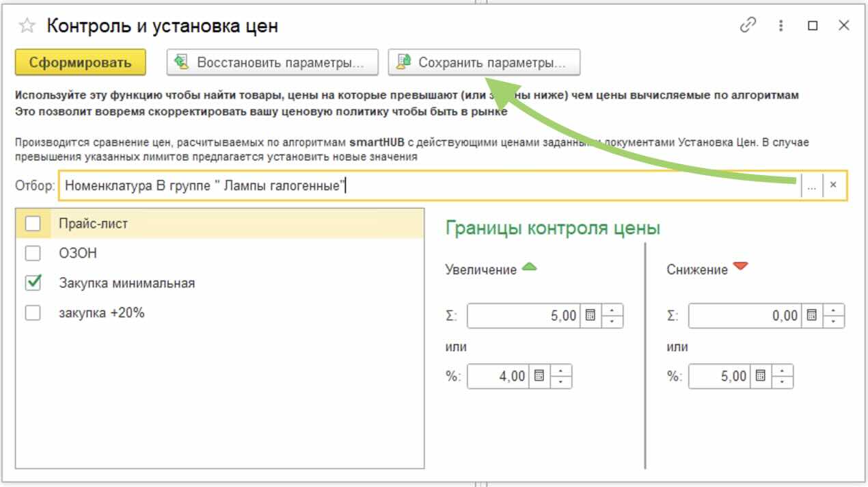This screenshot has width=868, height=487.
Task: Select the Прайс-лист row text
Action: [94, 224]
